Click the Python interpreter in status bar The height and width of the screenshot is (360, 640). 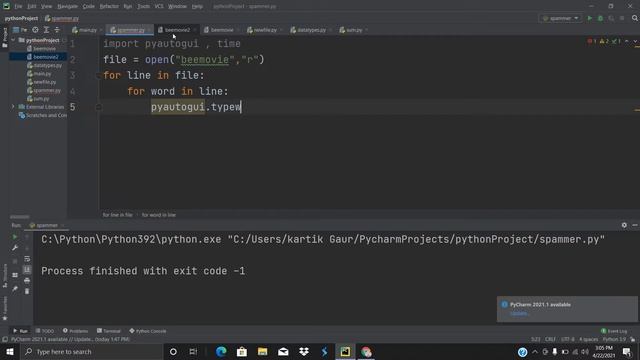click(x=614, y=339)
